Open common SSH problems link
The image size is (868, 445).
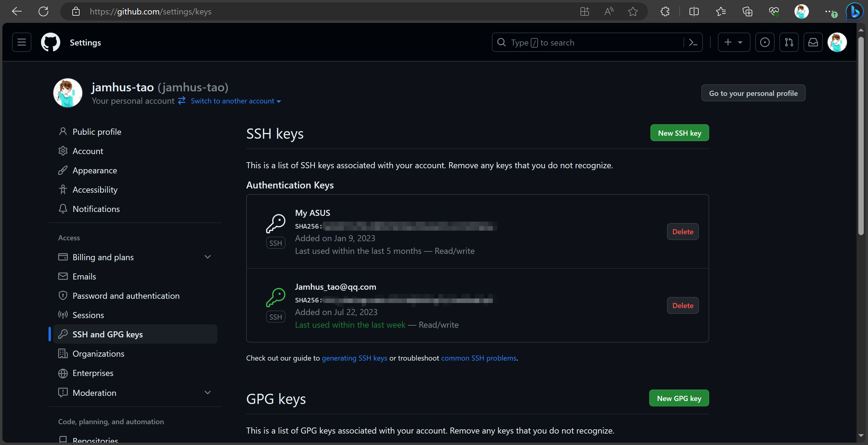(479, 358)
